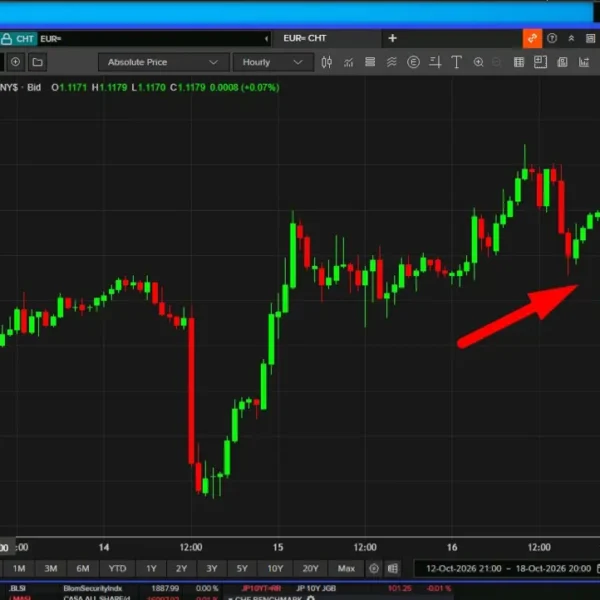Click the circled E events icon
The height and width of the screenshot is (600, 600).
click(413, 62)
